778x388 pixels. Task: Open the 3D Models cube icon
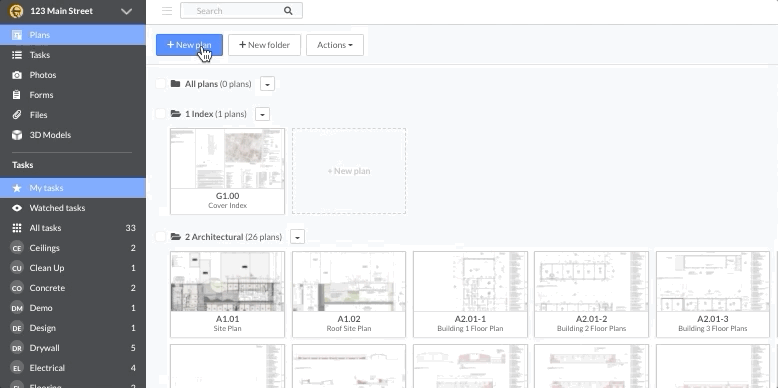(x=17, y=135)
